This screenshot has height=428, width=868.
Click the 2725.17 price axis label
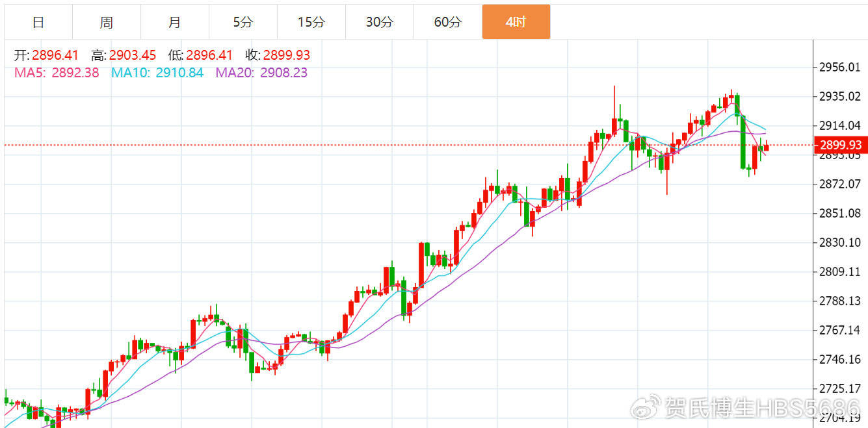pos(840,389)
